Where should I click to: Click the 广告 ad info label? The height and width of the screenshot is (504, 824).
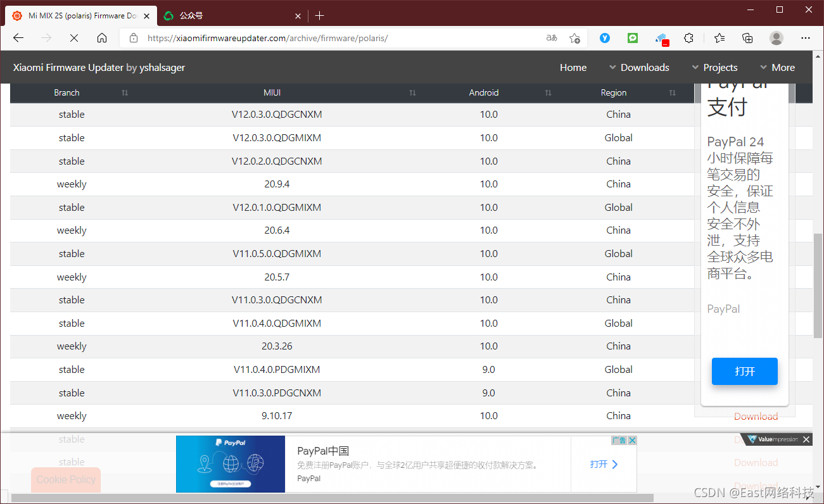tap(619, 440)
